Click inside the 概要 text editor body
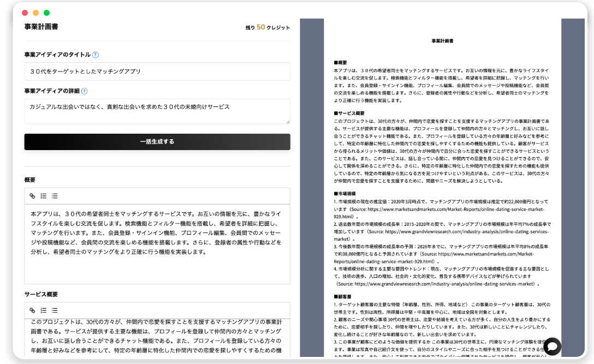 pos(157,244)
